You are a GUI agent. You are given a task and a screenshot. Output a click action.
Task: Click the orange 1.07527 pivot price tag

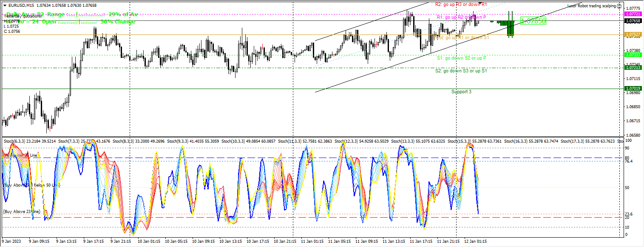click(633, 34)
